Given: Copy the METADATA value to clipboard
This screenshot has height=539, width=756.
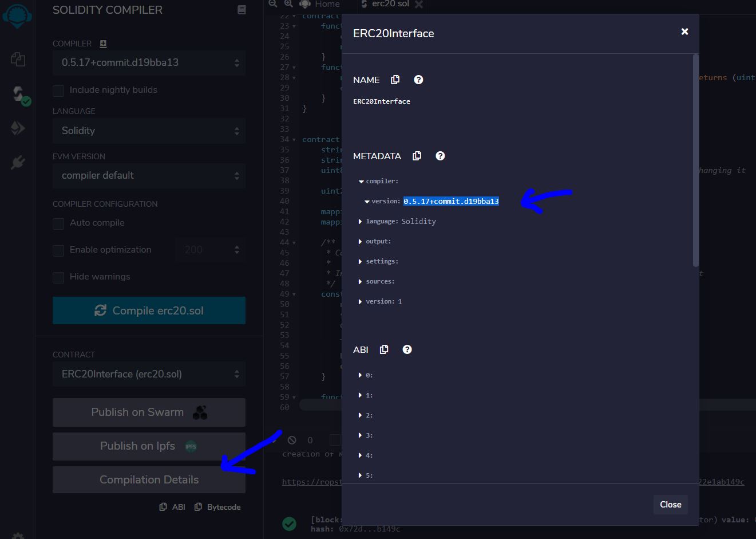Looking at the screenshot, I should pyautogui.click(x=417, y=156).
